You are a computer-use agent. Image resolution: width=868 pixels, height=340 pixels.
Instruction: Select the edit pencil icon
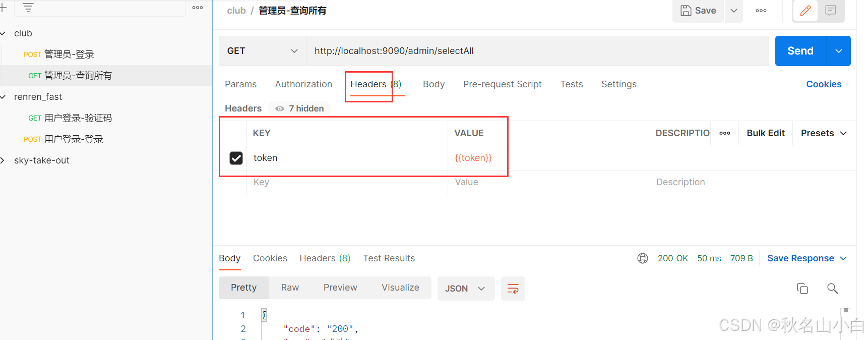805,11
